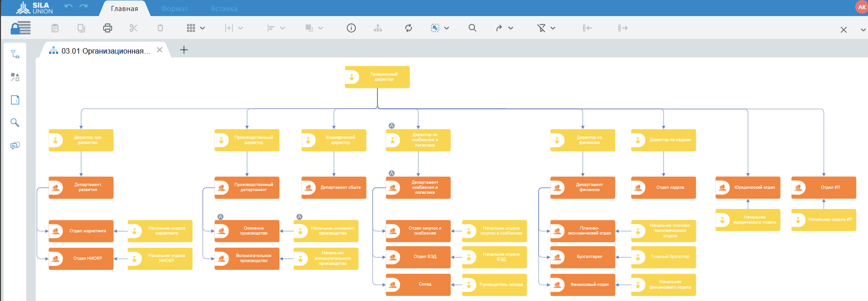The height and width of the screenshot is (301, 868).
Task: Open the shapes palette in the left sidebar
Action: tap(15, 77)
